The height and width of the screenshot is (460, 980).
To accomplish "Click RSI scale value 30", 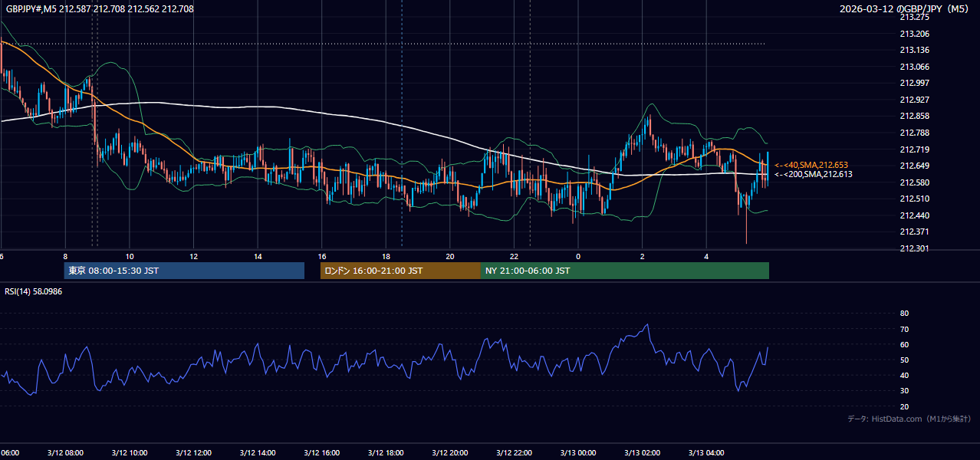I will point(904,391).
